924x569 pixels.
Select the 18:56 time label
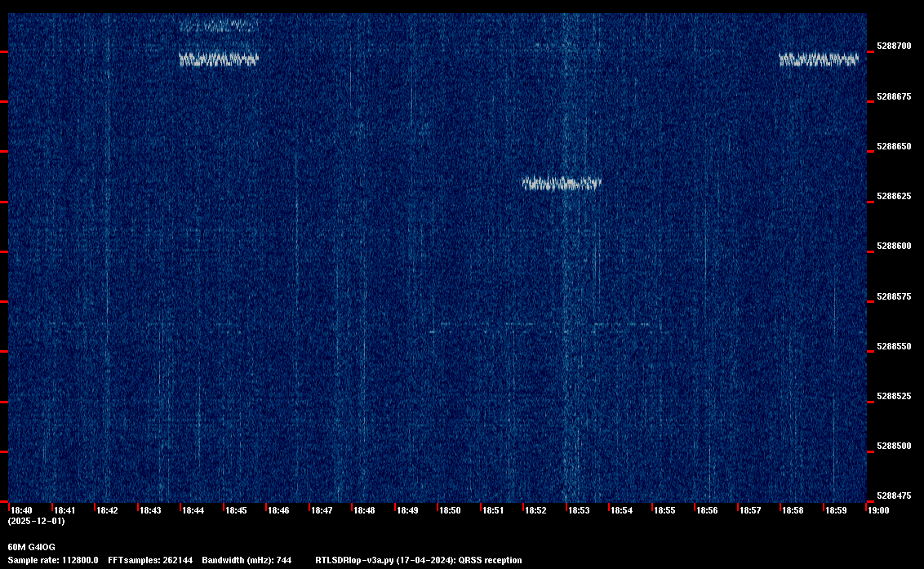click(707, 510)
